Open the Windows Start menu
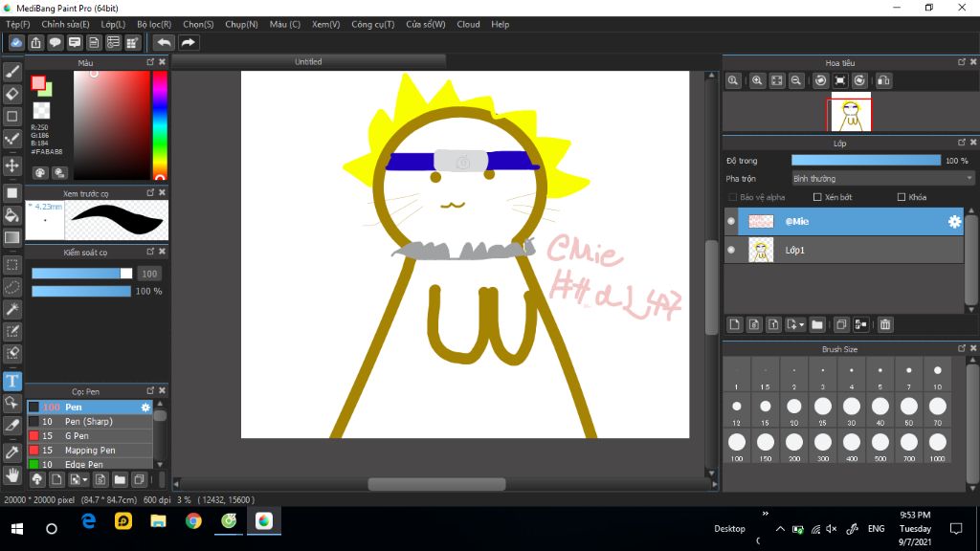 tap(17, 529)
